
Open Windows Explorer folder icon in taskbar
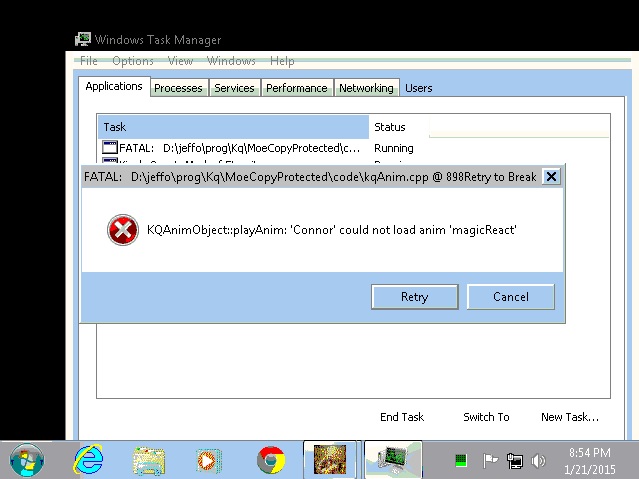pos(149,461)
